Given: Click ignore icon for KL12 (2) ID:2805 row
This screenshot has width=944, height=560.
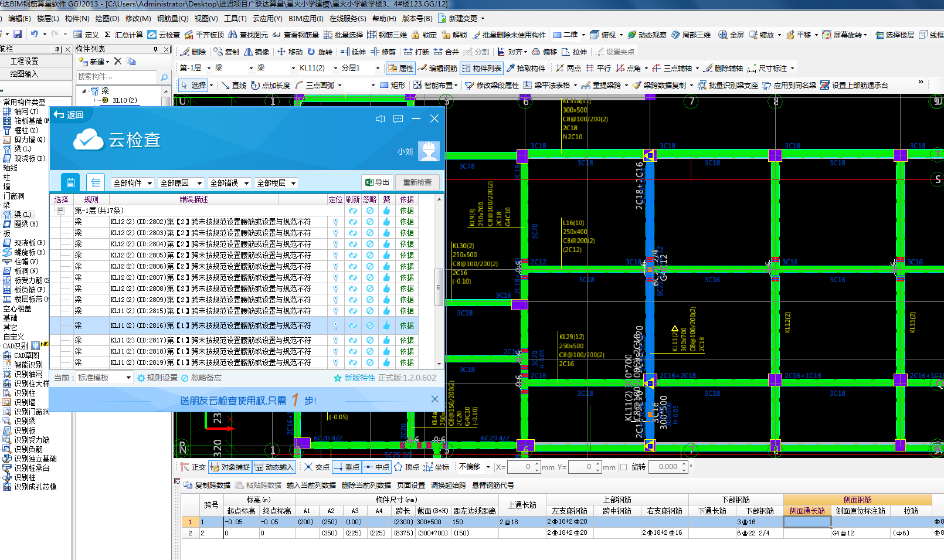Looking at the screenshot, I should 369,255.
